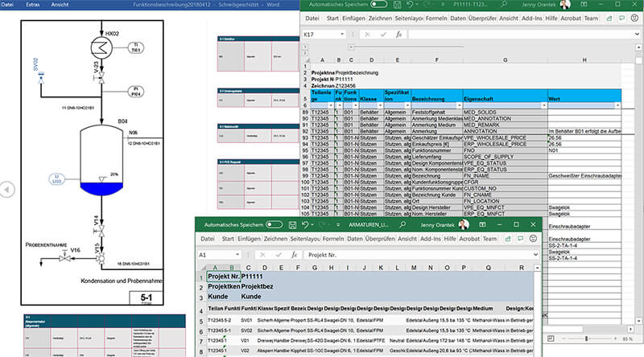The height and width of the screenshot is (357, 644).
Task: Toggle AutoSave in the P11111 Excel window
Action: point(378,5)
